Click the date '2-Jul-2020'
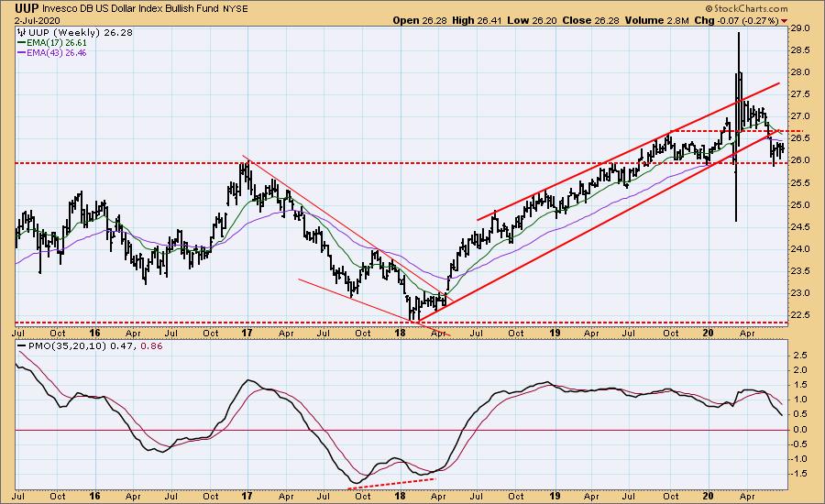825x504 pixels. click(38, 21)
